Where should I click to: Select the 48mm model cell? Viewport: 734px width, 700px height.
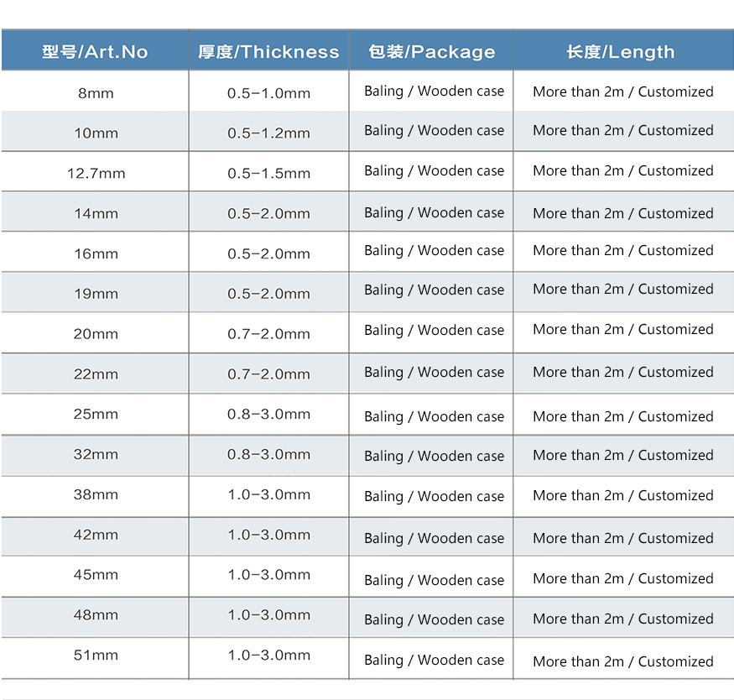coord(96,614)
